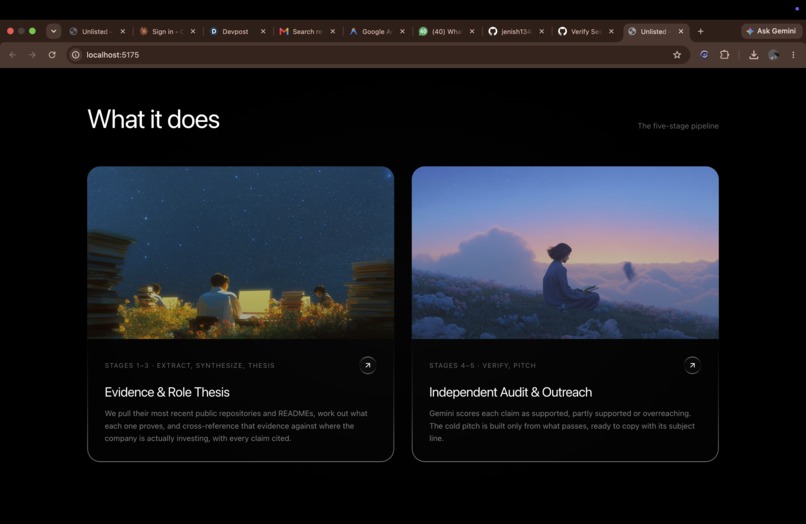The image size is (806, 524).
Task: Open the profile avatar menu
Action: (x=774, y=55)
